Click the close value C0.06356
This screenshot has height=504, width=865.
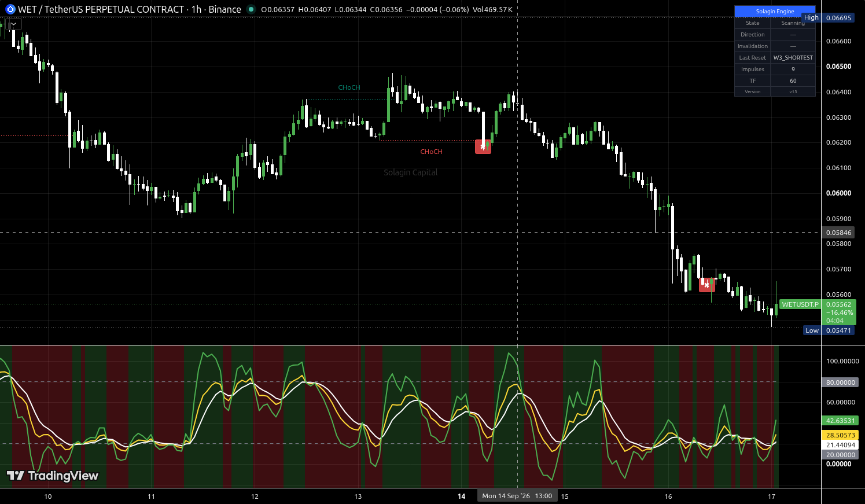(387, 10)
